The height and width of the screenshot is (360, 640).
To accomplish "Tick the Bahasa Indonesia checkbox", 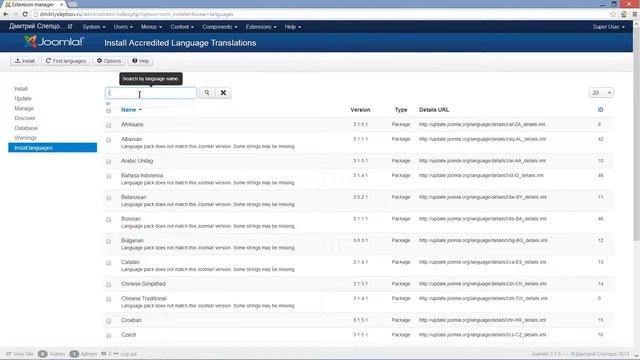I will (109, 176).
